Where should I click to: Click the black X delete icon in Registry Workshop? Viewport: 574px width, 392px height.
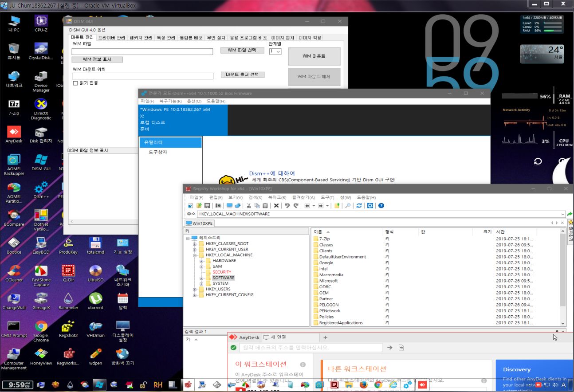(276, 206)
